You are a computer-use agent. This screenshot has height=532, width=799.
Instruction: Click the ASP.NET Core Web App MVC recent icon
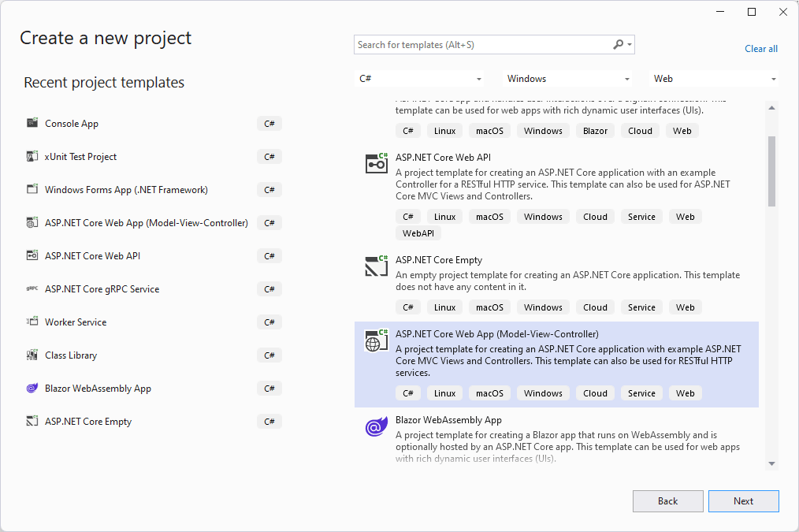(x=32, y=222)
